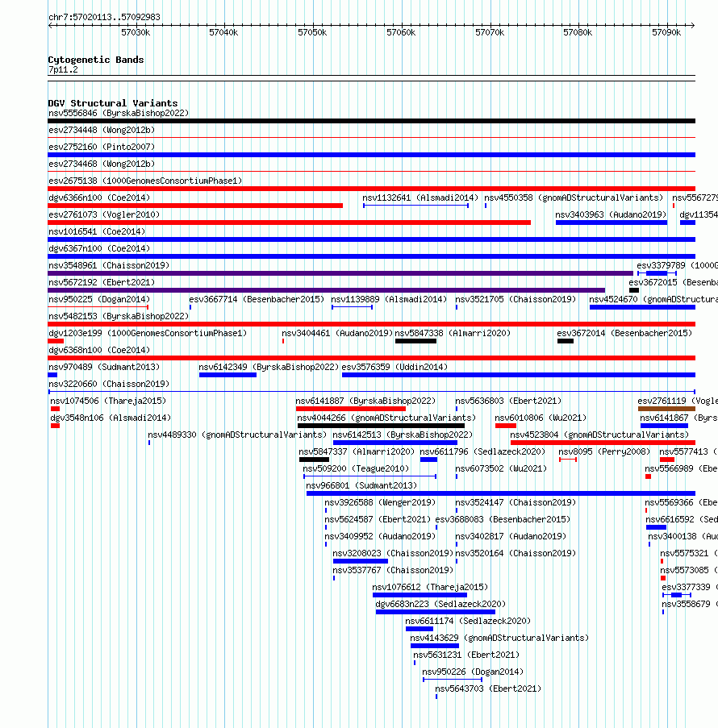Open esv2675138 (1000GenomesConsortiumPhase1) label

click(145, 181)
